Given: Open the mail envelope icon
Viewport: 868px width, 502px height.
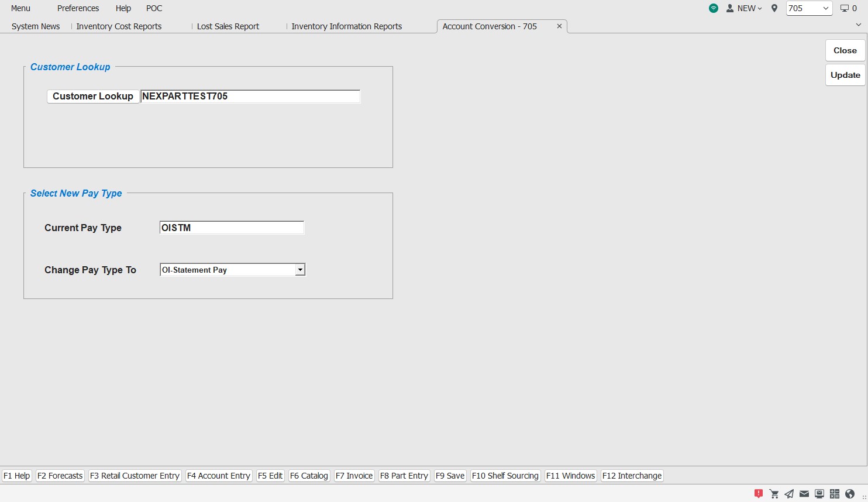Looking at the screenshot, I should 804,494.
